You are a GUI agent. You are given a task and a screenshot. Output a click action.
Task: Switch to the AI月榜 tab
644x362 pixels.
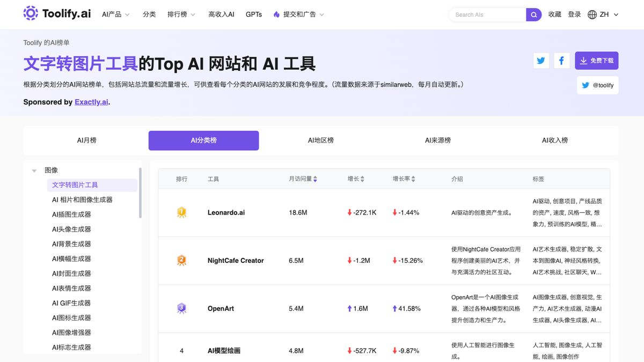tap(87, 141)
